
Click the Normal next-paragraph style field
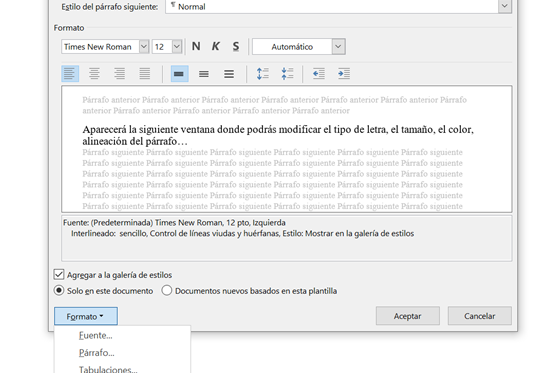332,6
